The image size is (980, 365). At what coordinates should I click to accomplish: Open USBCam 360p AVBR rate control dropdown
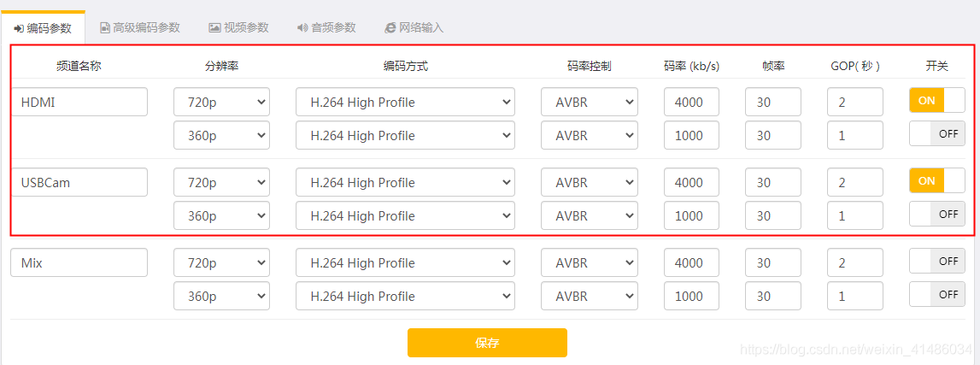(x=590, y=215)
